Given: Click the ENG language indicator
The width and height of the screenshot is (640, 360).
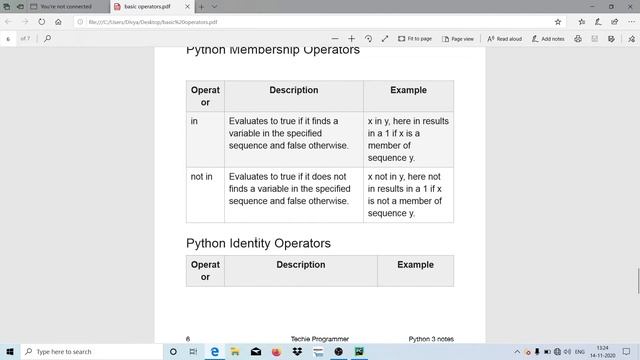Looking at the screenshot, I should (x=580, y=351).
